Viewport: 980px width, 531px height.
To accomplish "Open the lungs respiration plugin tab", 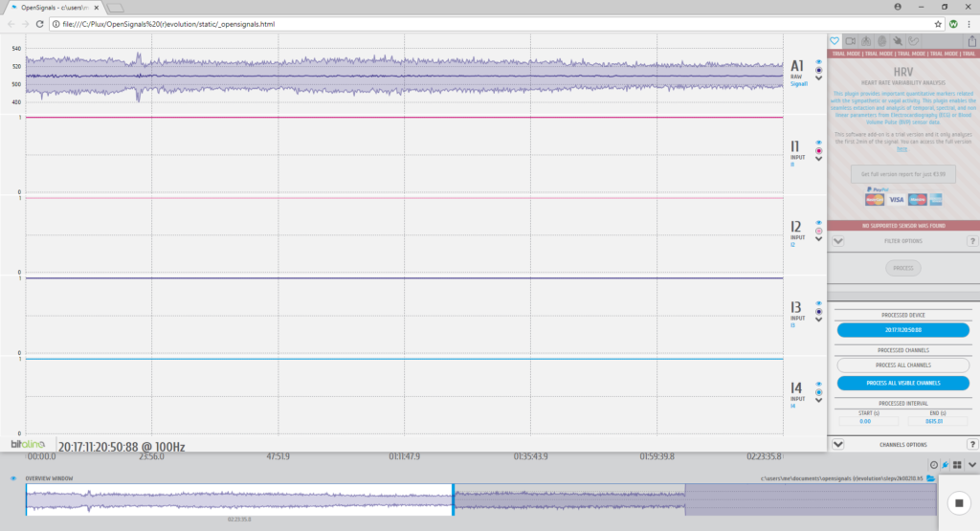I will point(866,41).
